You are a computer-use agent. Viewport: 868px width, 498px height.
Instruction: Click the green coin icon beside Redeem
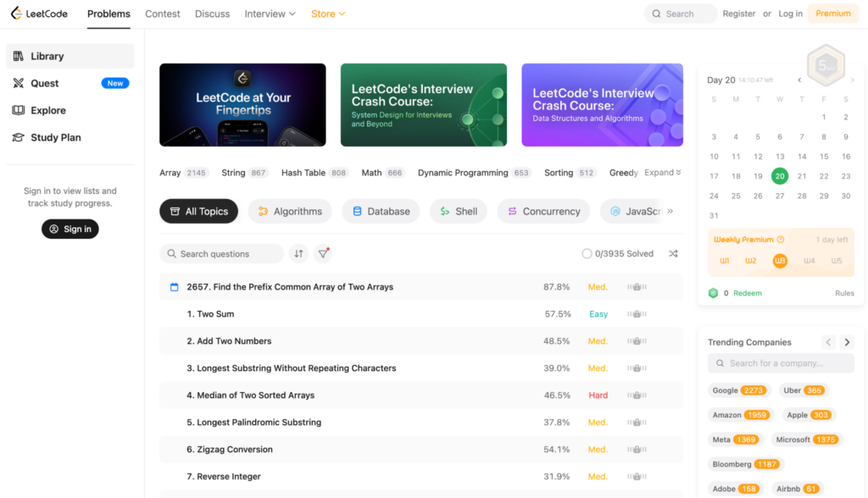(713, 293)
